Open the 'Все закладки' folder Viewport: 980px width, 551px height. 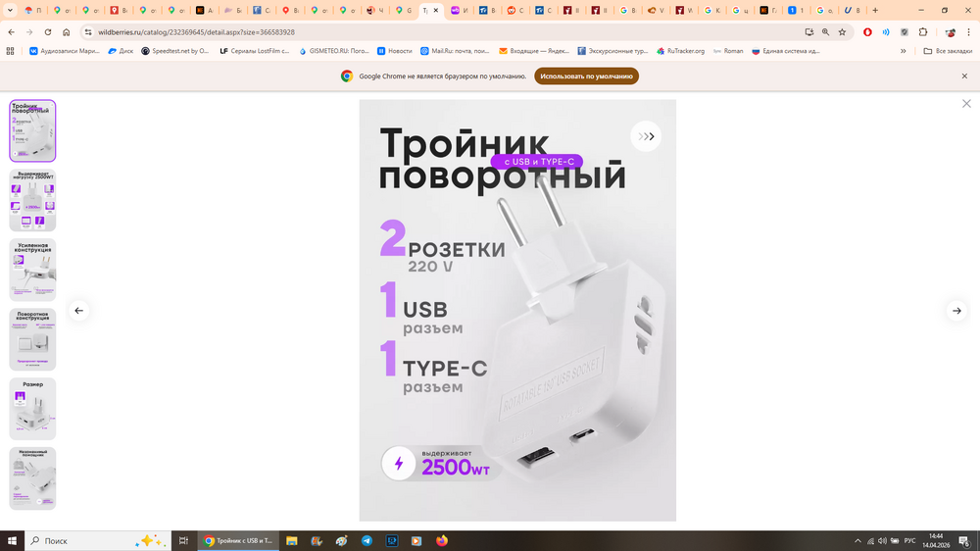948,51
